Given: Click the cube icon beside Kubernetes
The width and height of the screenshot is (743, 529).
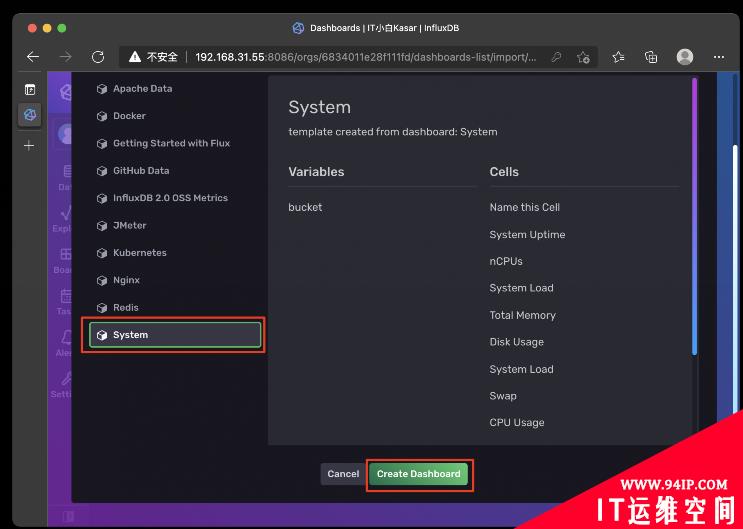Looking at the screenshot, I should coord(102,253).
